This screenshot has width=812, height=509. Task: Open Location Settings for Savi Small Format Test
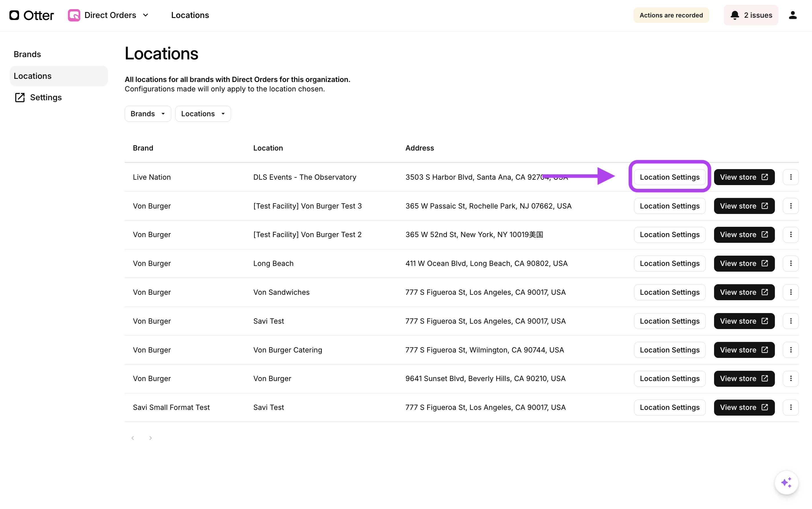point(669,407)
